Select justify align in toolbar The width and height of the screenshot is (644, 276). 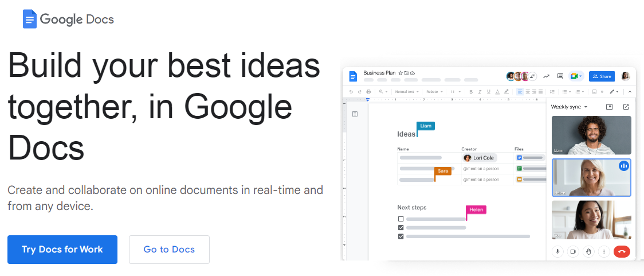click(540, 92)
